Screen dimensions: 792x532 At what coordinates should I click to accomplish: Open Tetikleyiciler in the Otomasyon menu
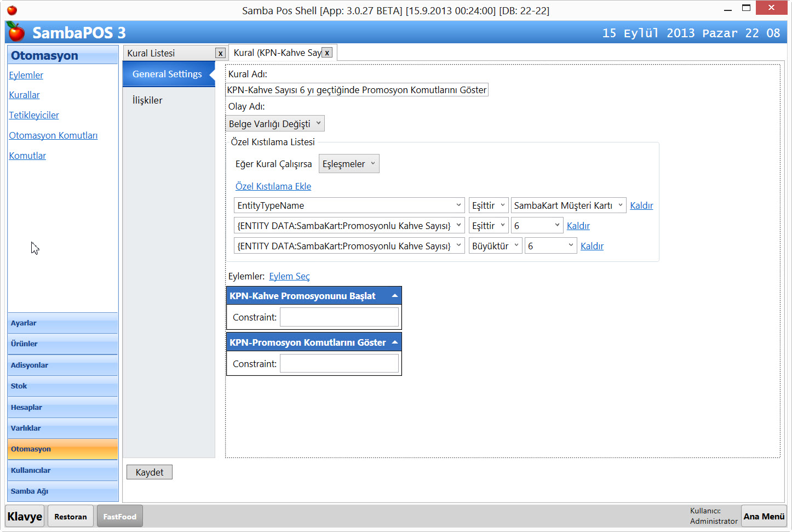pyautogui.click(x=34, y=115)
